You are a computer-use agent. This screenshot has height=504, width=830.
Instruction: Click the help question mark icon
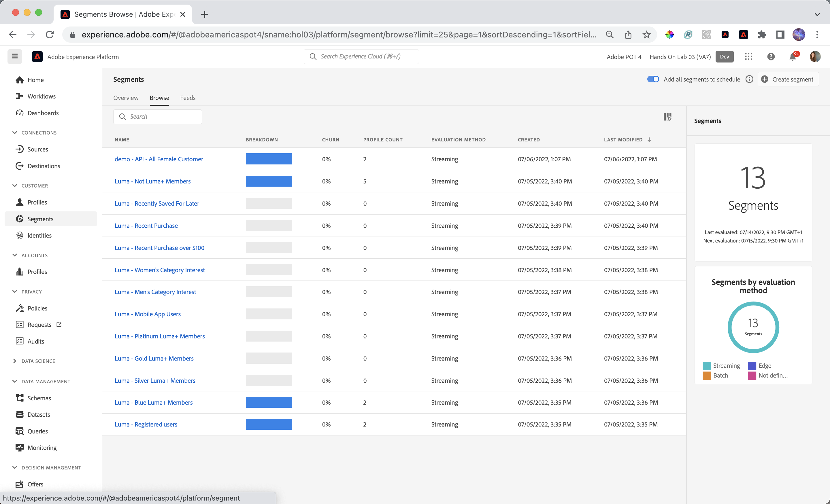tap(771, 56)
